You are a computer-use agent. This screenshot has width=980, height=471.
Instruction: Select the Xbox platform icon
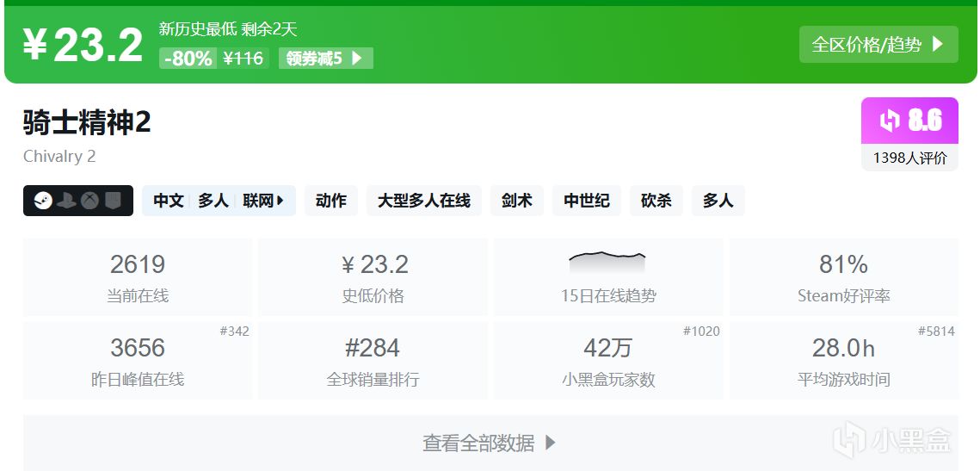pyautogui.click(x=89, y=201)
